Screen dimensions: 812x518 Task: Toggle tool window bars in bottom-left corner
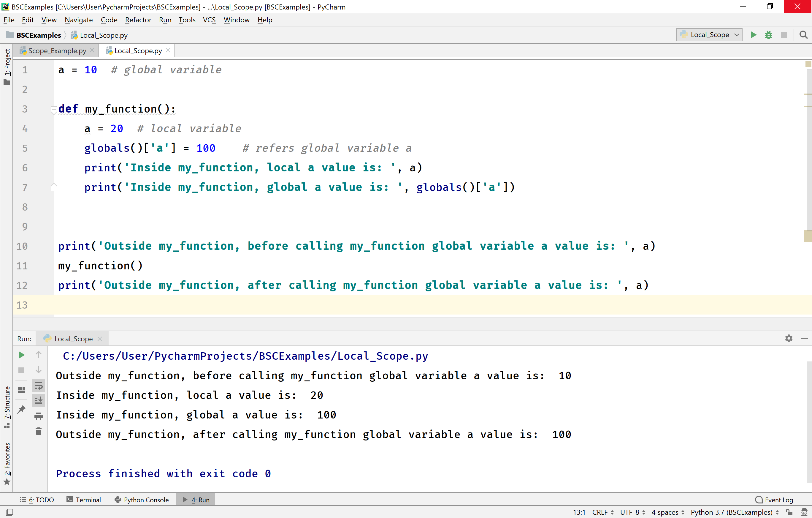tap(9, 512)
